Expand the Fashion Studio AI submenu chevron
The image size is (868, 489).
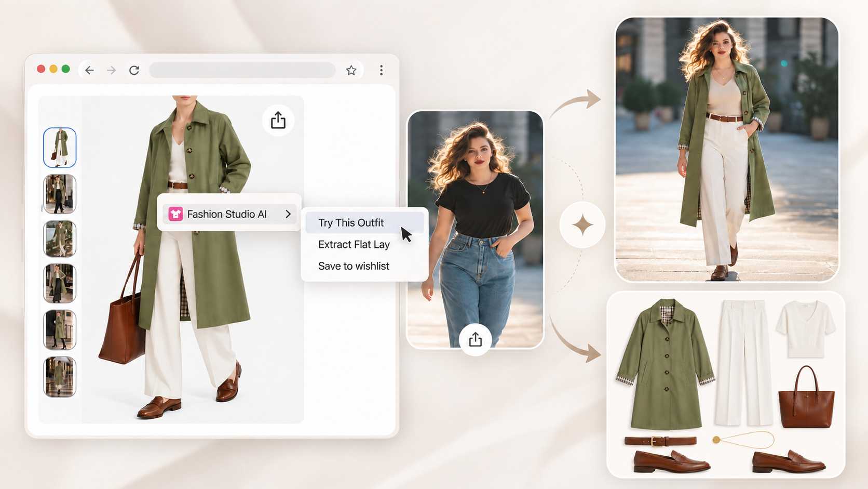coord(288,214)
